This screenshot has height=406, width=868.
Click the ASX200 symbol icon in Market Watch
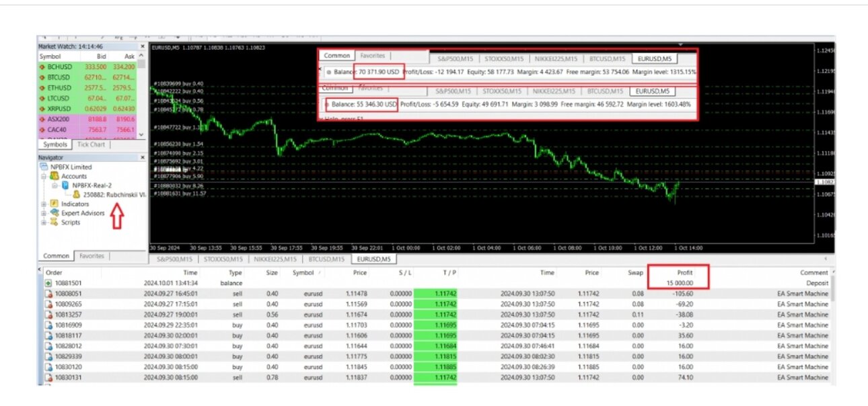click(42, 119)
